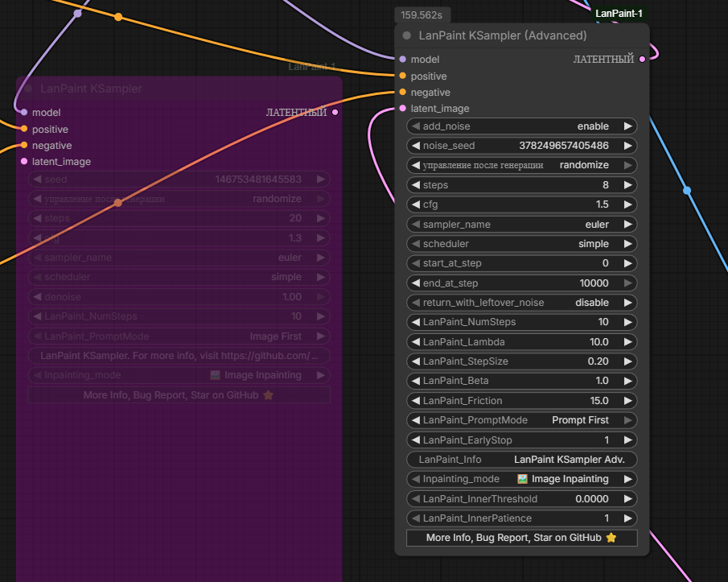Edit end_at_step value 10000
This screenshot has height=582, width=728.
[x=521, y=283]
